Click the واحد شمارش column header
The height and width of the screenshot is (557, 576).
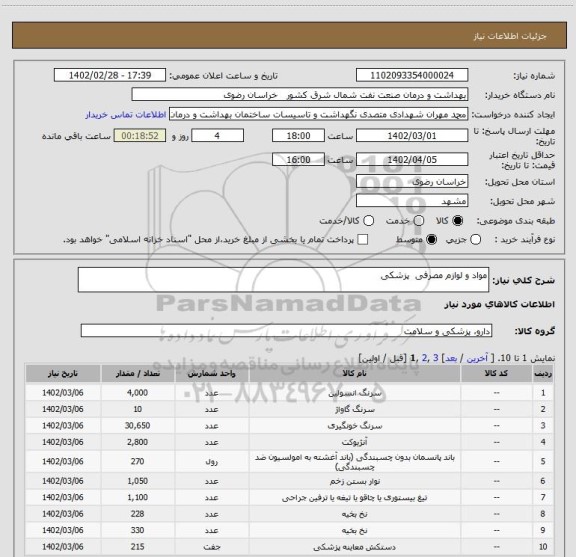tap(212, 373)
